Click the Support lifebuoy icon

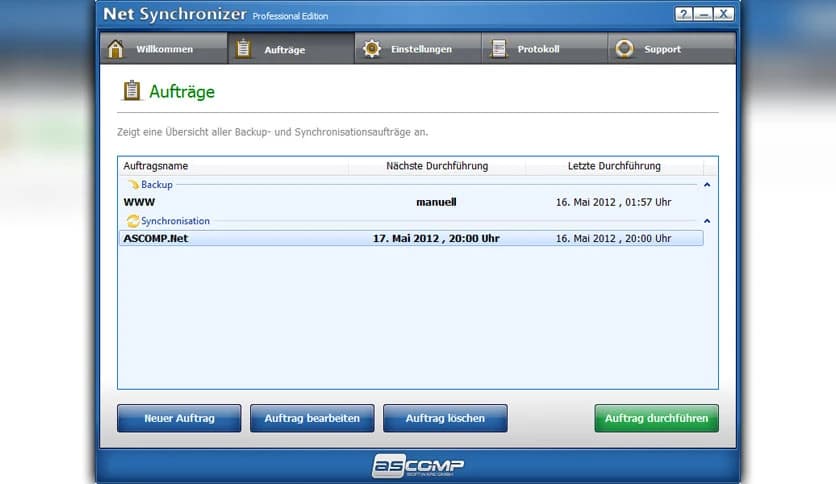[x=624, y=49]
